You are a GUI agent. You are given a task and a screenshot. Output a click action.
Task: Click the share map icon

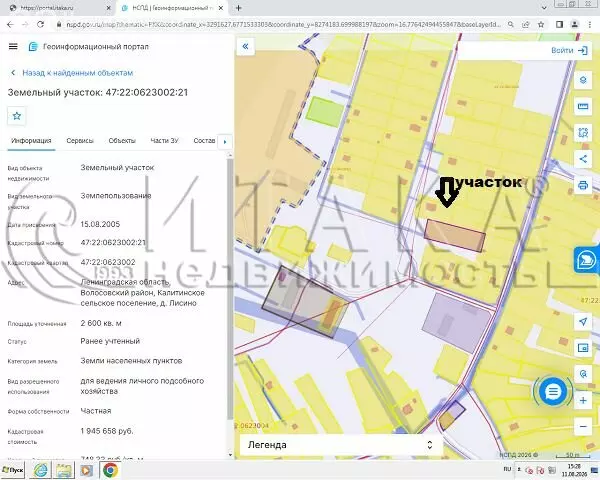583,159
